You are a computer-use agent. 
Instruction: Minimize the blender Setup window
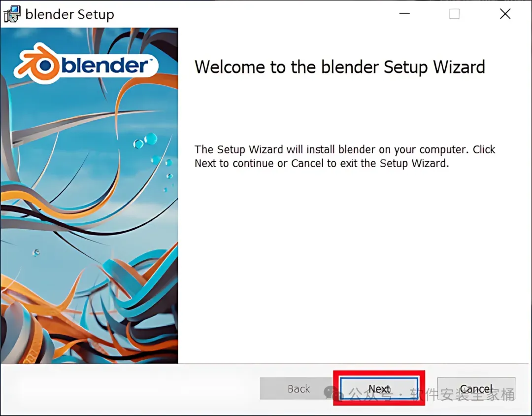tap(404, 14)
